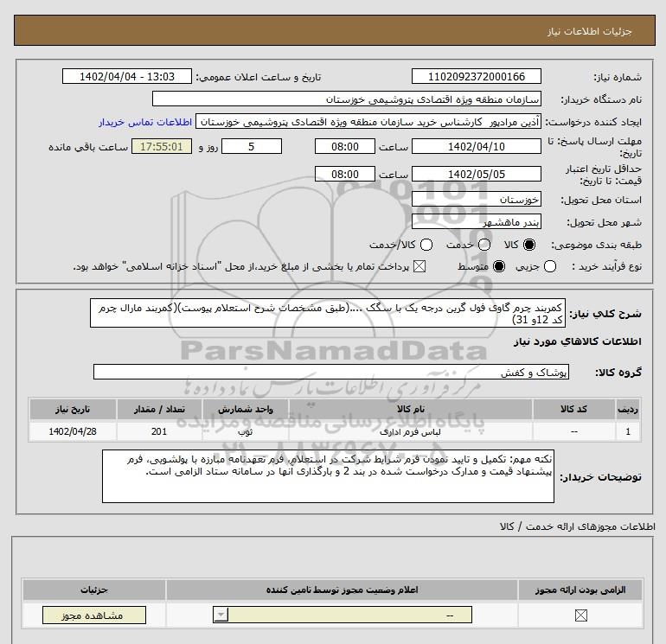Screen dimensions: 666x644
Task: Click delivery province field خوزستان
Action: click(476, 199)
